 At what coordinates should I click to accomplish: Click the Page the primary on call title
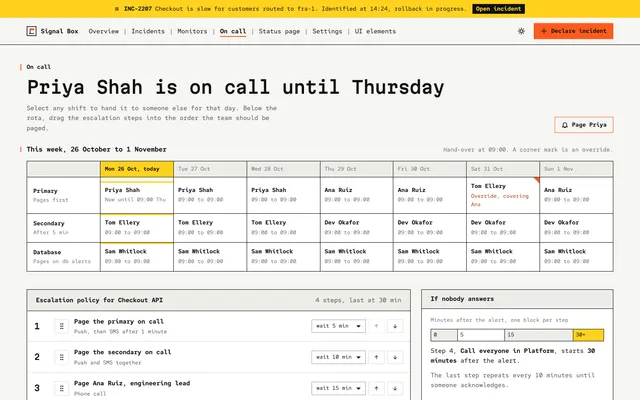click(x=119, y=322)
